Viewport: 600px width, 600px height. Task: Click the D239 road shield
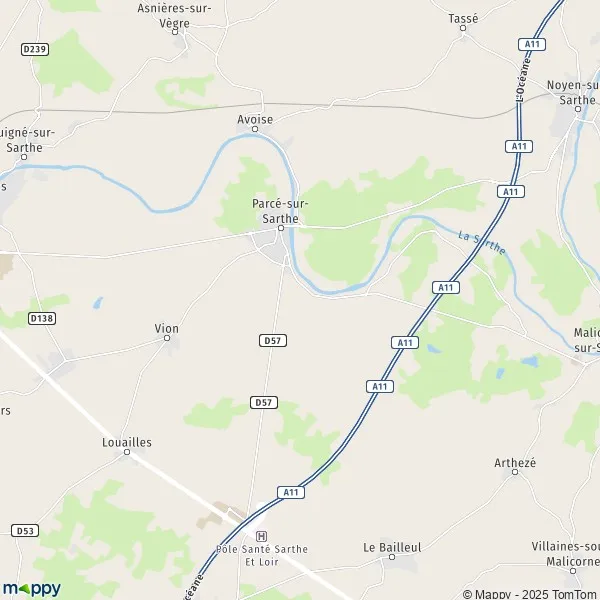click(x=35, y=49)
